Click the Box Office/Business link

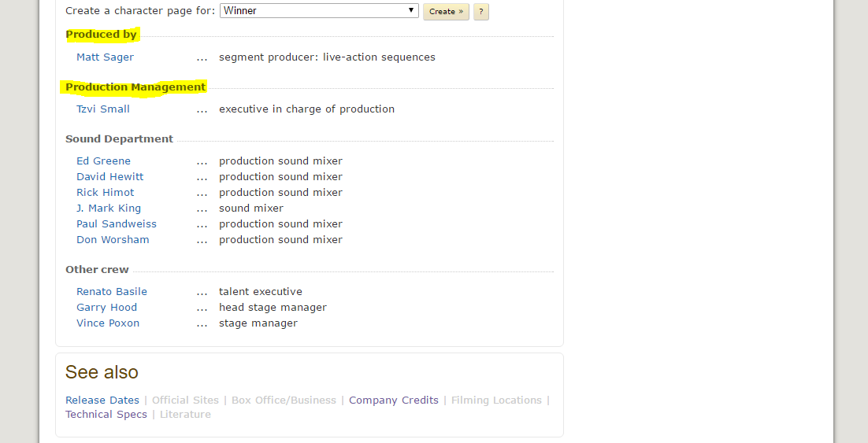(284, 401)
